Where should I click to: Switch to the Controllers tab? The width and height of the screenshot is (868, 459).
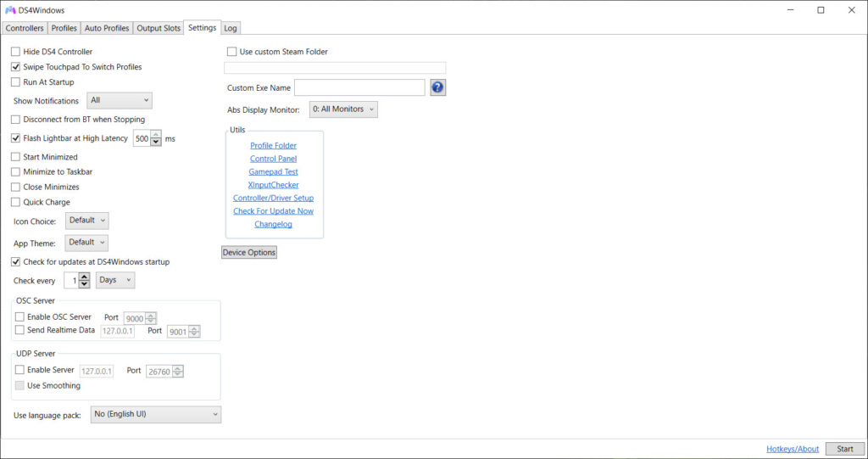pos(25,28)
